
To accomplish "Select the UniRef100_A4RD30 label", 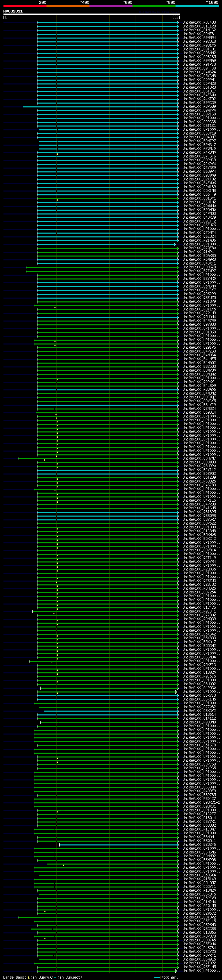I will click(x=199, y=688).
